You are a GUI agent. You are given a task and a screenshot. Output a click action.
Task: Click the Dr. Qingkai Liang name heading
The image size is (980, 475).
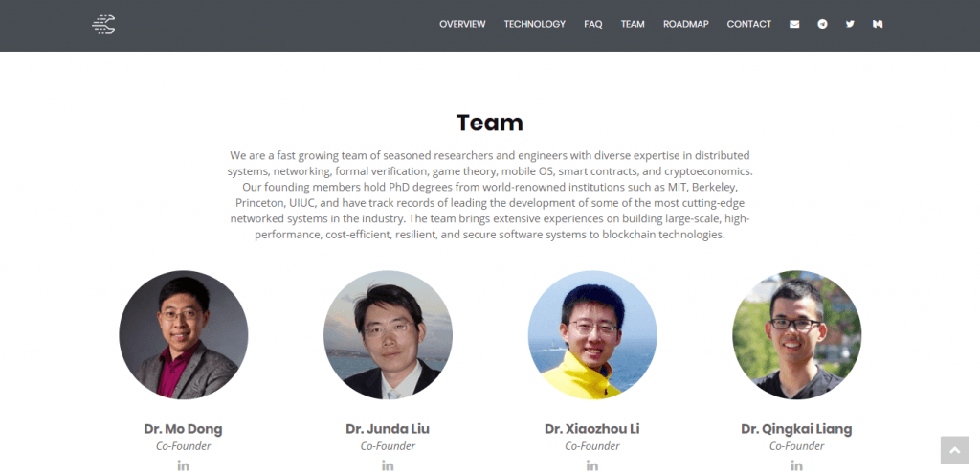(x=796, y=428)
